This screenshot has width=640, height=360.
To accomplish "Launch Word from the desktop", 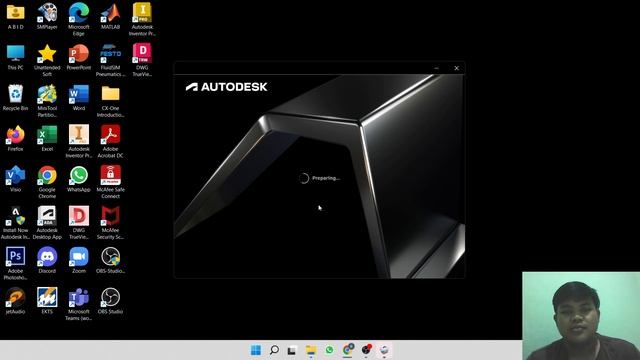I will (x=79, y=98).
